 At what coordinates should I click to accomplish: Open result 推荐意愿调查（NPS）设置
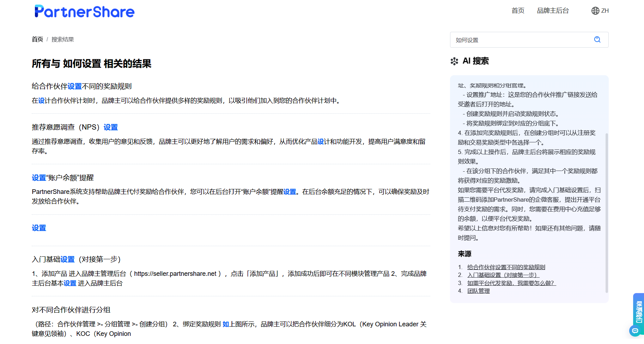(75, 127)
